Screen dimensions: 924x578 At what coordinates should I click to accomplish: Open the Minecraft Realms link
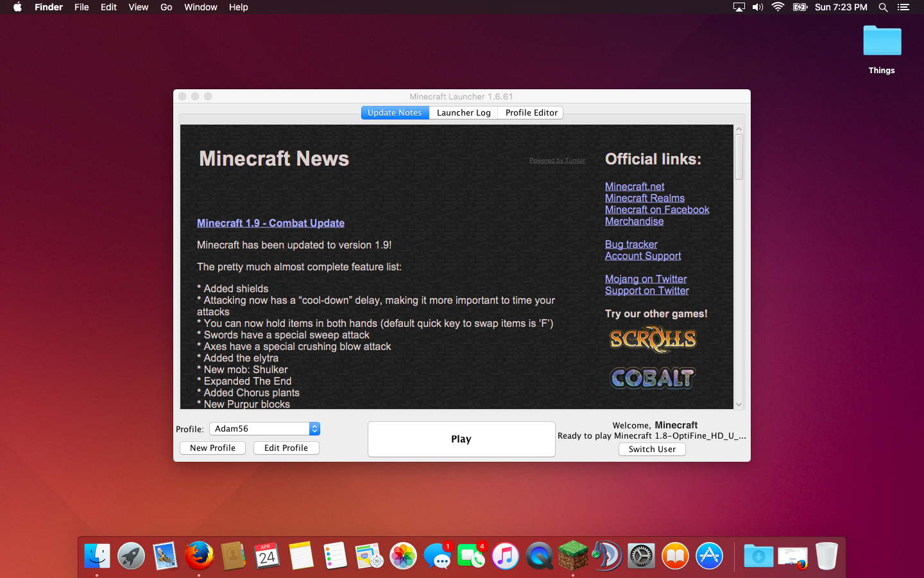tap(645, 198)
